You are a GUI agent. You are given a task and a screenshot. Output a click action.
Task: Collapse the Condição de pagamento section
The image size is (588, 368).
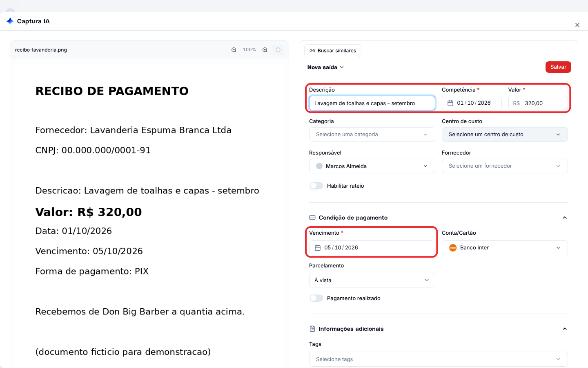pos(565,218)
